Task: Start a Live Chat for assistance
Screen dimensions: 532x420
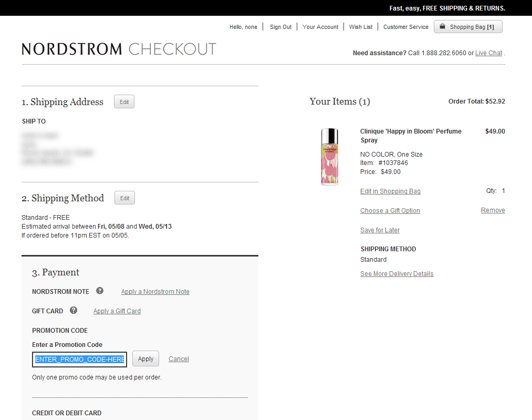Action: 488,53
